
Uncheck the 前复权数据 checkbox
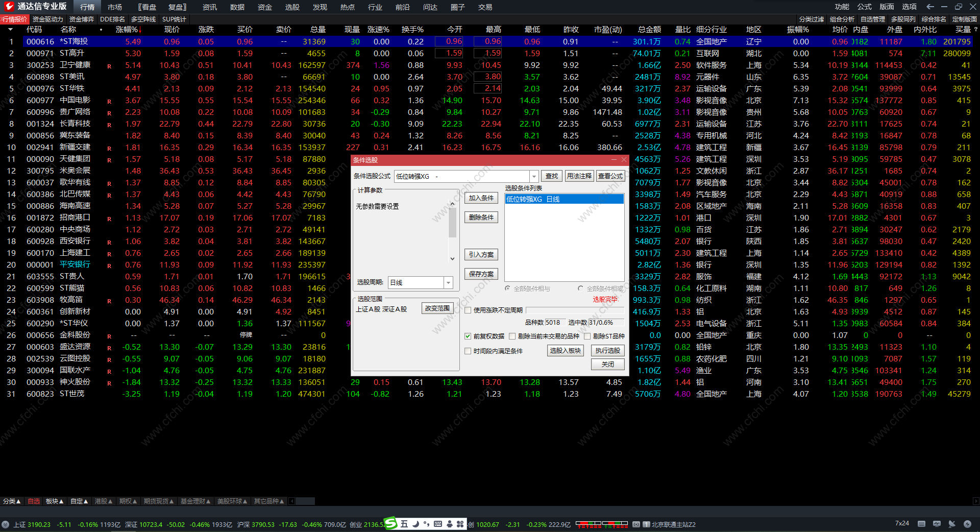click(x=468, y=336)
